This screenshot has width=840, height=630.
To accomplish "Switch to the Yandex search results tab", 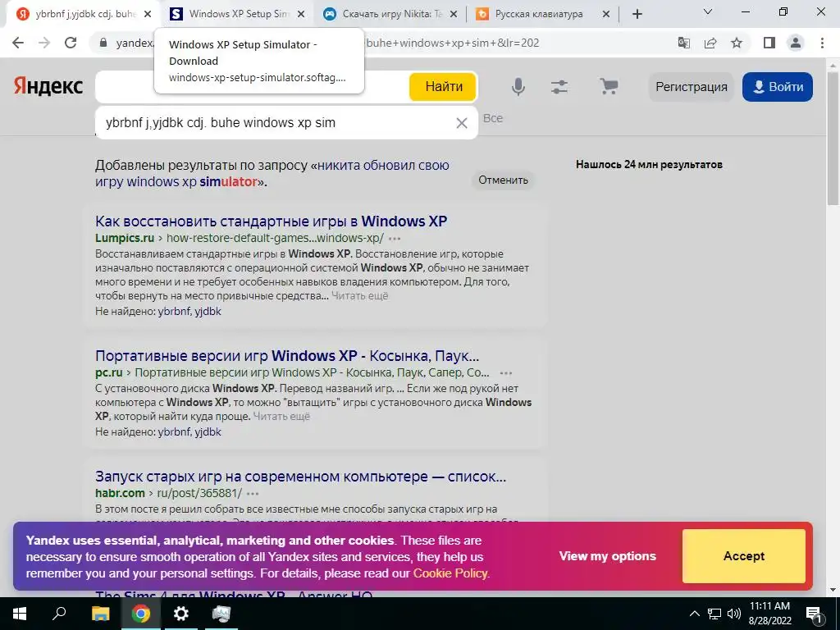I will pos(83,14).
